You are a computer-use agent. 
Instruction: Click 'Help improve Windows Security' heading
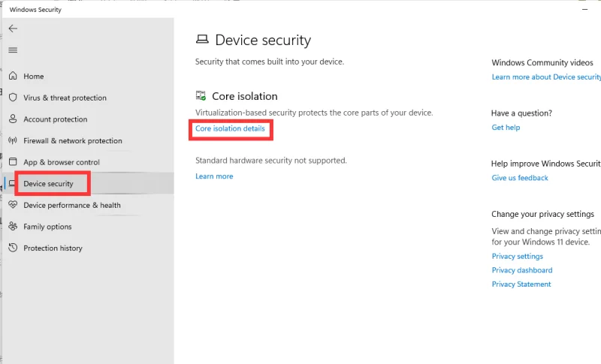pos(546,164)
